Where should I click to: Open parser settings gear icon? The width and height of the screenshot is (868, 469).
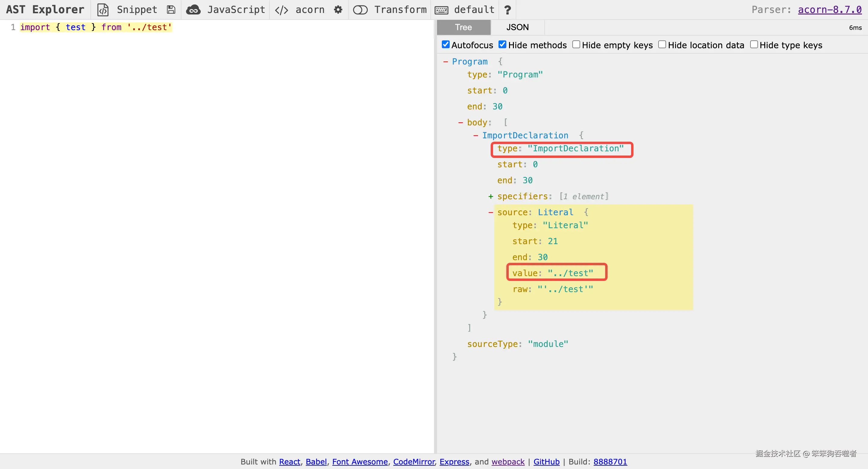point(338,10)
